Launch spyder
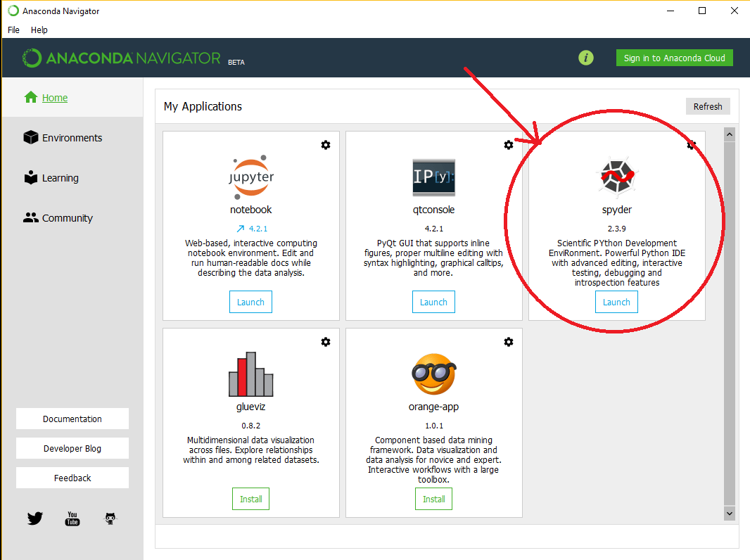 pyautogui.click(x=616, y=302)
